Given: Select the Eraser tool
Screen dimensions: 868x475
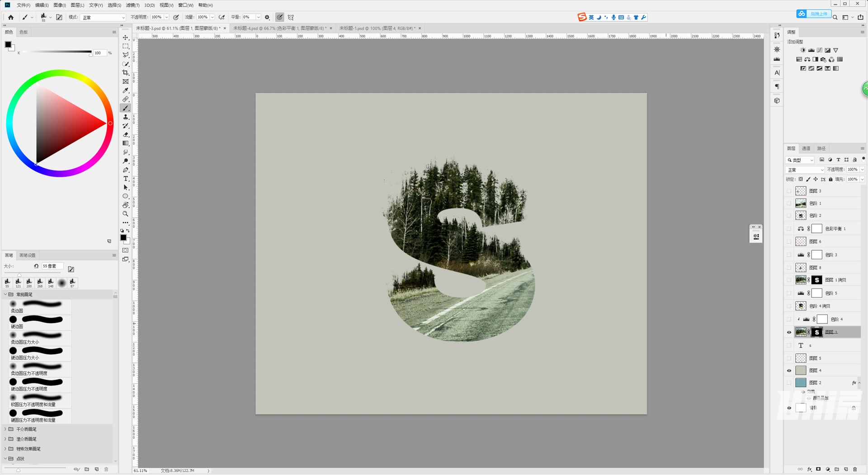Looking at the screenshot, I should (x=126, y=134).
